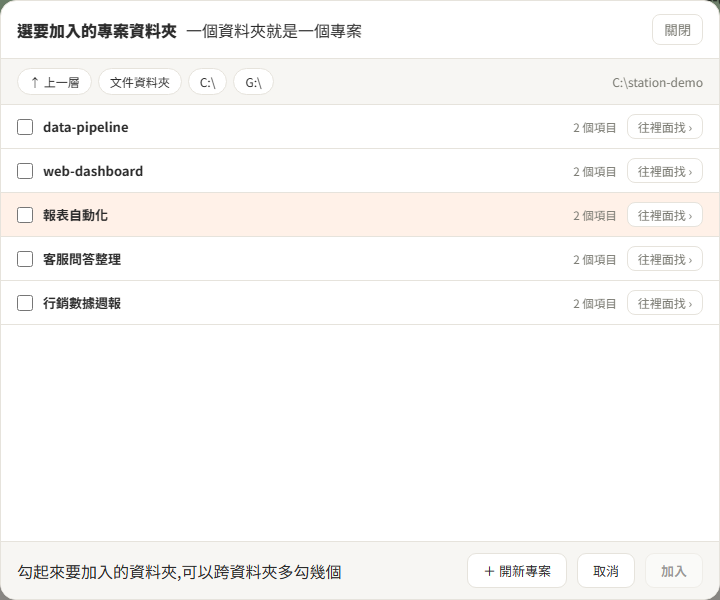Look inside 客服問答整理 via 往裡面找
720x600 pixels.
(x=664, y=259)
